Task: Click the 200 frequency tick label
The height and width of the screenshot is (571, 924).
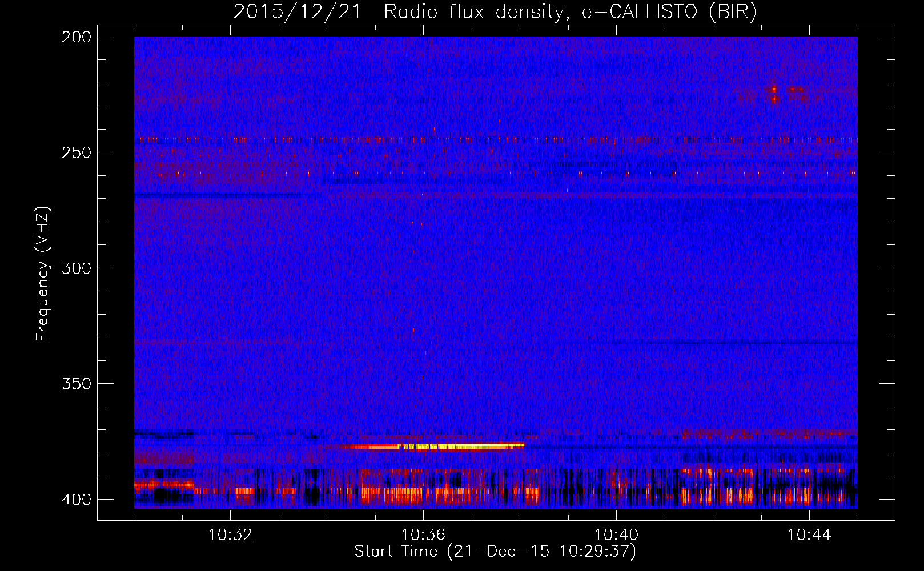Action: tap(77, 37)
